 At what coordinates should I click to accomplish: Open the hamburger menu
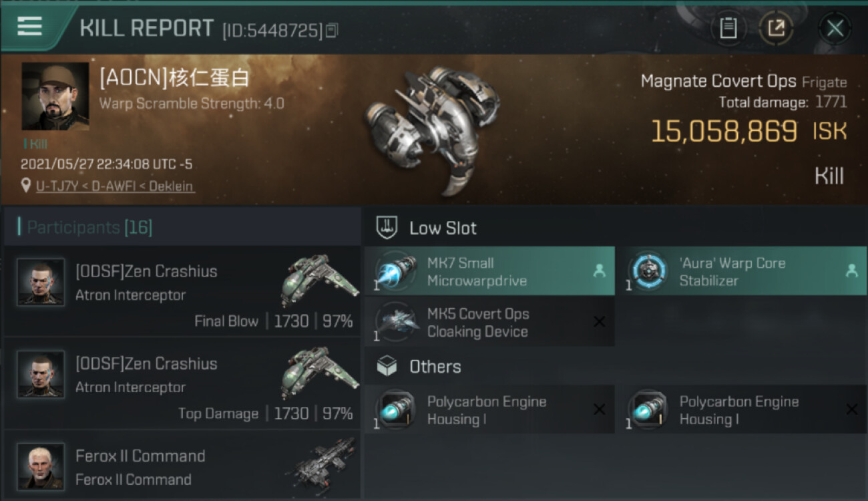coord(30,27)
